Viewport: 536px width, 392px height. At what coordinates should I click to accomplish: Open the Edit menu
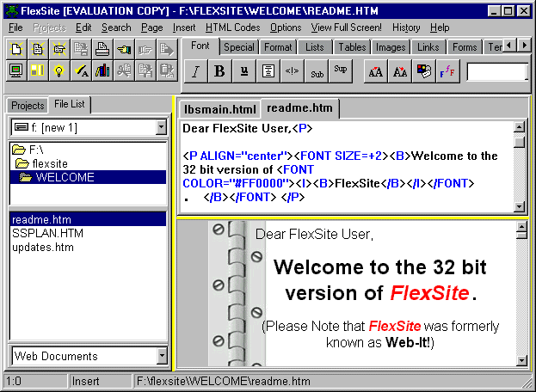point(83,28)
